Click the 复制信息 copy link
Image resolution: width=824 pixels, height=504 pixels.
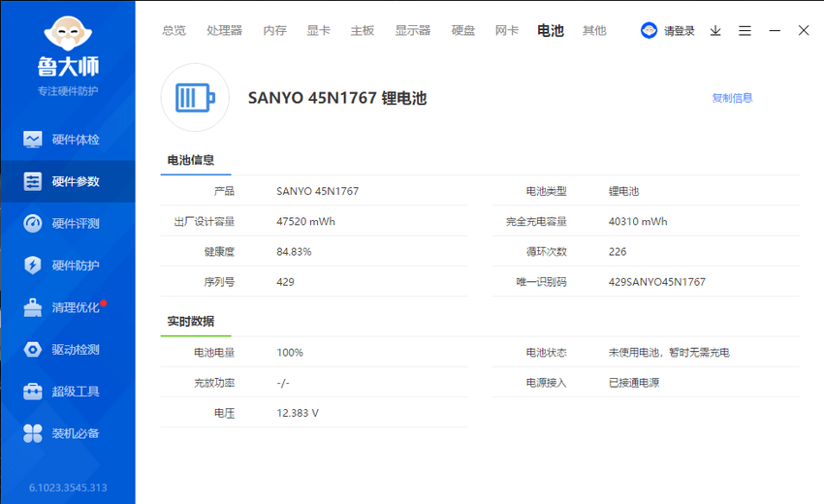pyautogui.click(x=732, y=98)
